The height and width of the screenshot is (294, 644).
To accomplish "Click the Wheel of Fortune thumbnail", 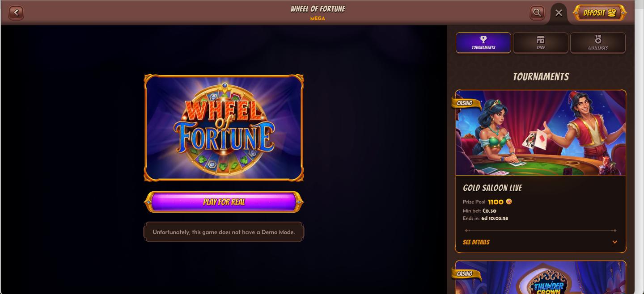I will tap(224, 128).
